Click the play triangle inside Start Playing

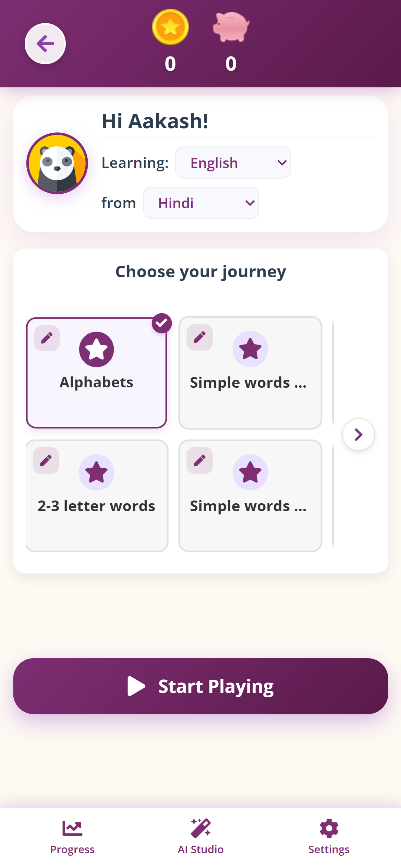point(137,686)
